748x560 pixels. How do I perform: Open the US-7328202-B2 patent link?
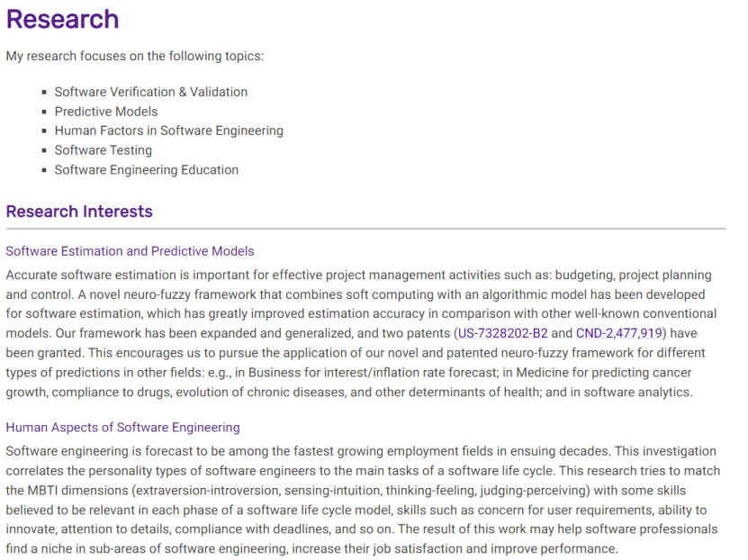coord(502,333)
